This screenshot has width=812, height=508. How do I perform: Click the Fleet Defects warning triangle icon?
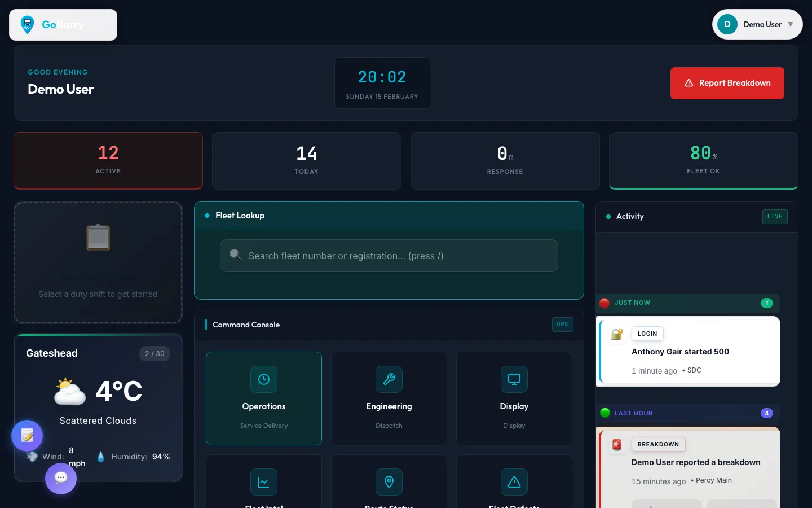click(x=514, y=482)
